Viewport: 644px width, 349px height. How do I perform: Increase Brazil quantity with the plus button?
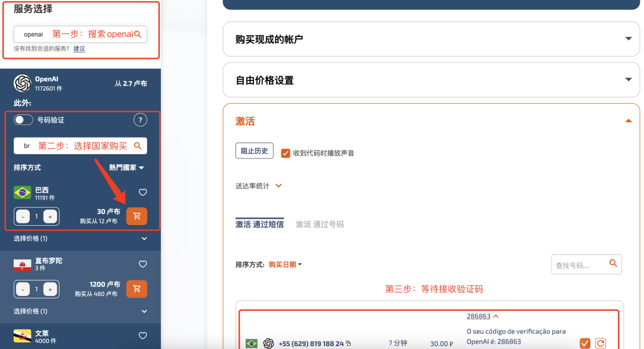pos(50,217)
